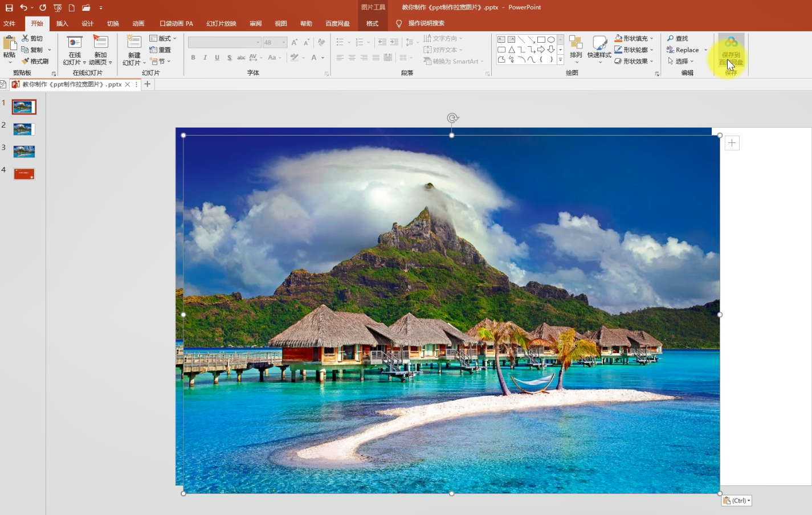
Task: Reset slide layout with 重置
Action: (x=160, y=50)
